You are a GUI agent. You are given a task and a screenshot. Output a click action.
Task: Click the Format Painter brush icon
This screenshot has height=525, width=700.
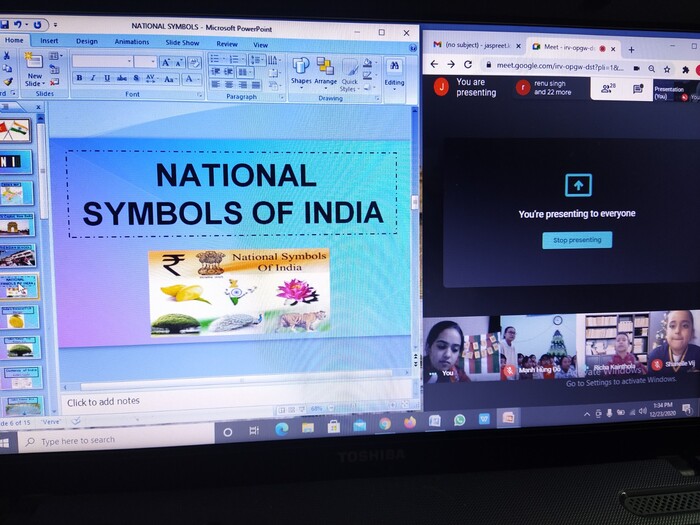8,82
